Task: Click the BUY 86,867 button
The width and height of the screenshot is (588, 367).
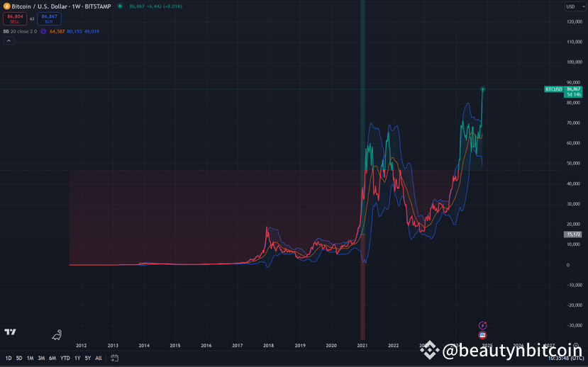Action: click(49, 18)
